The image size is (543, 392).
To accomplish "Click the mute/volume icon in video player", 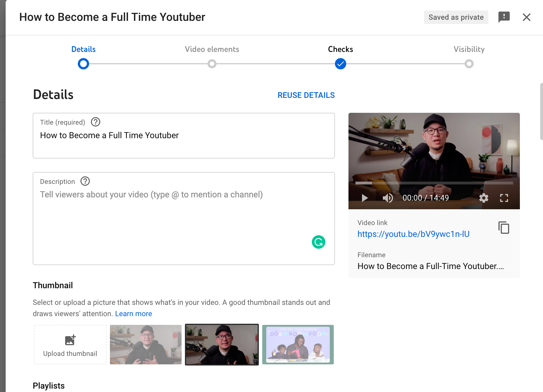I will tap(387, 198).
